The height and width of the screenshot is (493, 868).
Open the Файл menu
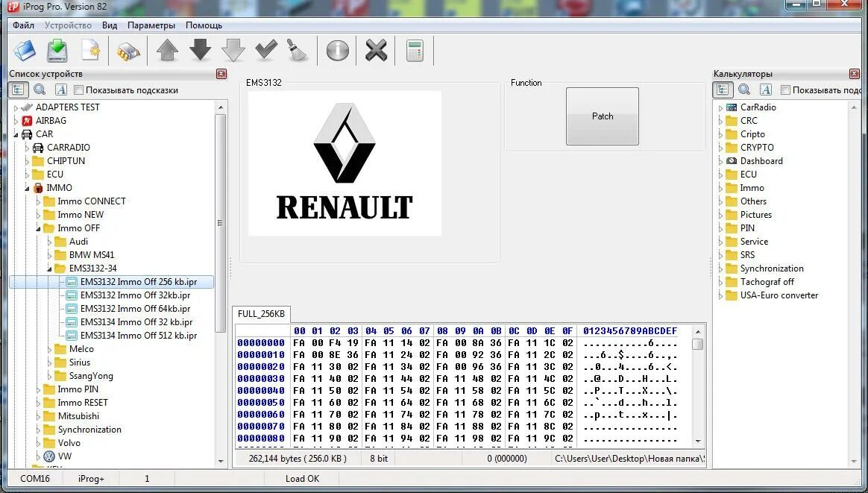click(x=23, y=25)
